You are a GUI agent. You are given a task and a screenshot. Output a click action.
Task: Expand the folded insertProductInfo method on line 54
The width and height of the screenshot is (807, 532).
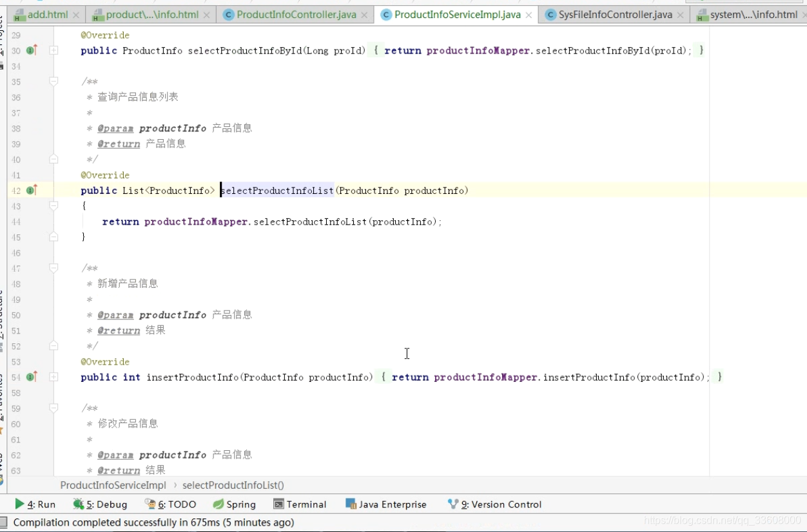click(54, 377)
